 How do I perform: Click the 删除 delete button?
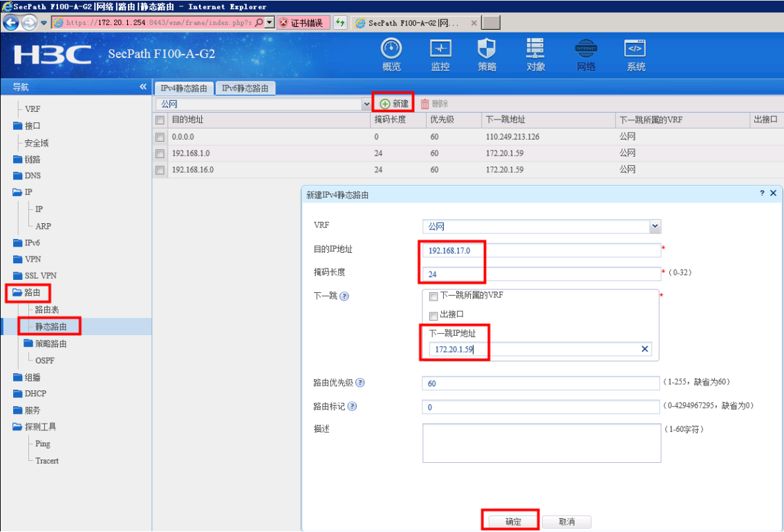(x=434, y=104)
